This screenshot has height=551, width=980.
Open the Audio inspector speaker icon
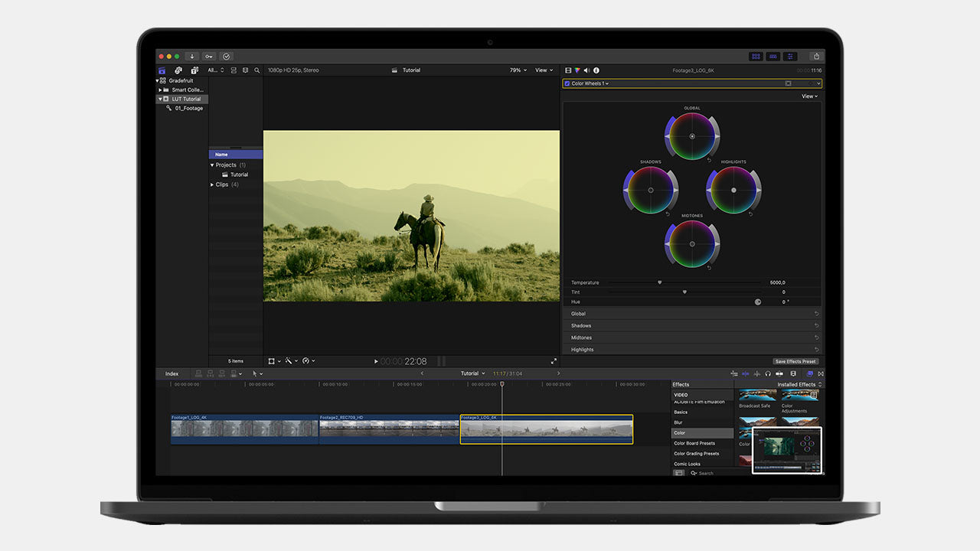coord(586,70)
